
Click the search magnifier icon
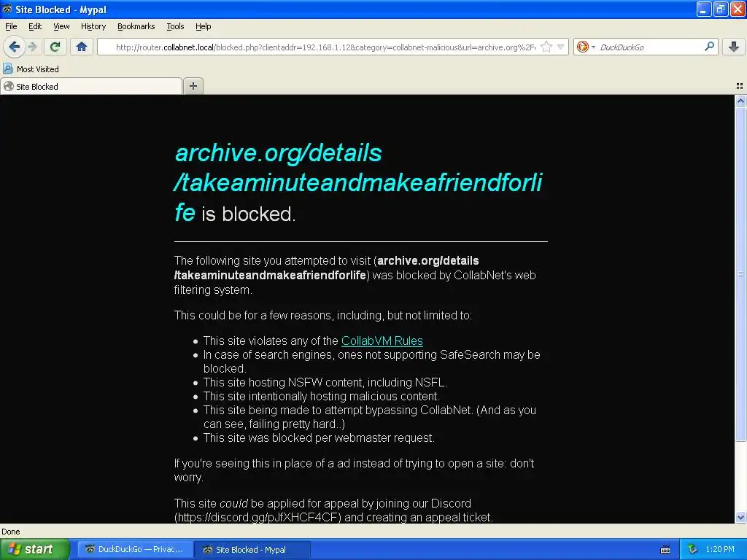(x=709, y=47)
